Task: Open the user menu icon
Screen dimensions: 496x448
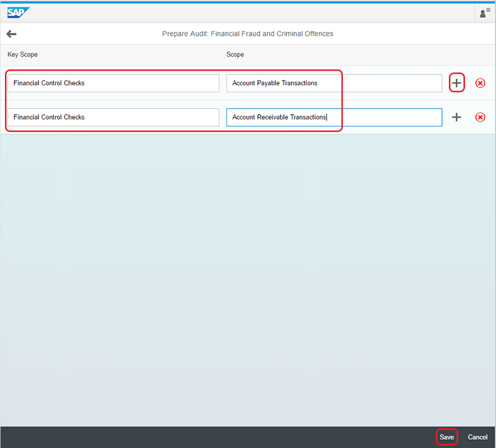Action: click(485, 12)
